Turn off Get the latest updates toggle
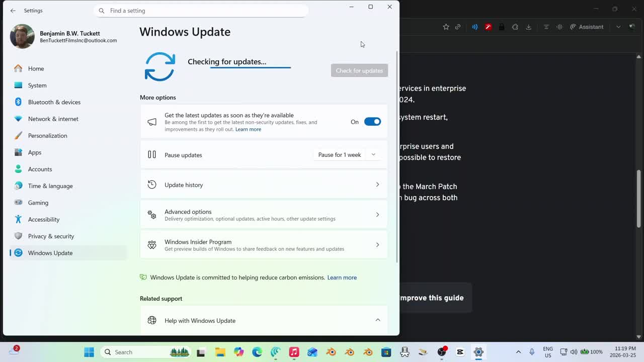This screenshot has height=362, width=644. point(372,121)
